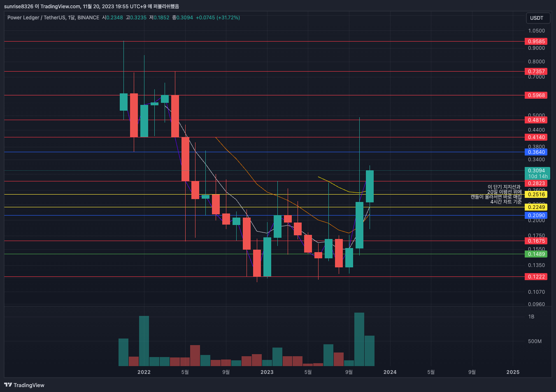The height and width of the screenshot is (392, 556).
Task: Click the 0.1350 price scale tick
Action: [536, 265]
